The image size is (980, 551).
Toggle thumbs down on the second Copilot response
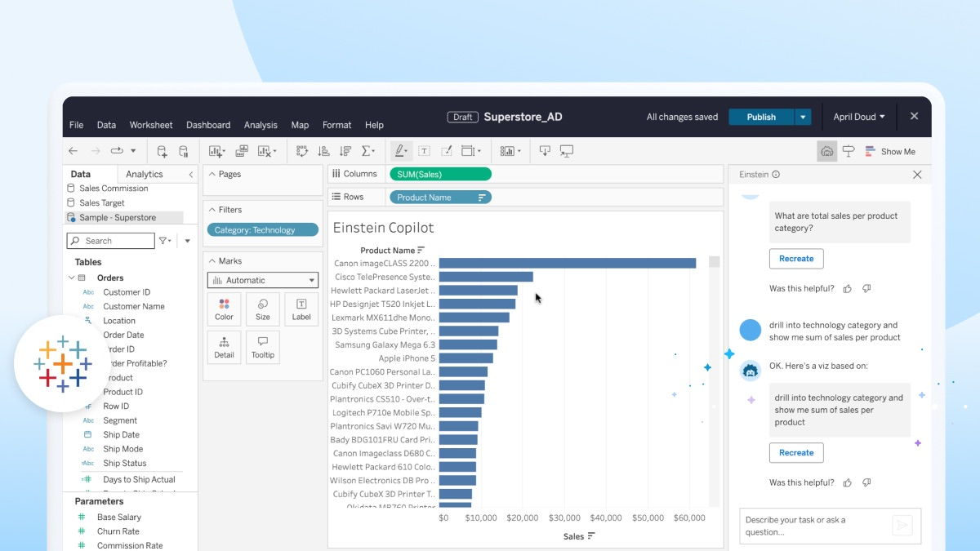[866, 482]
